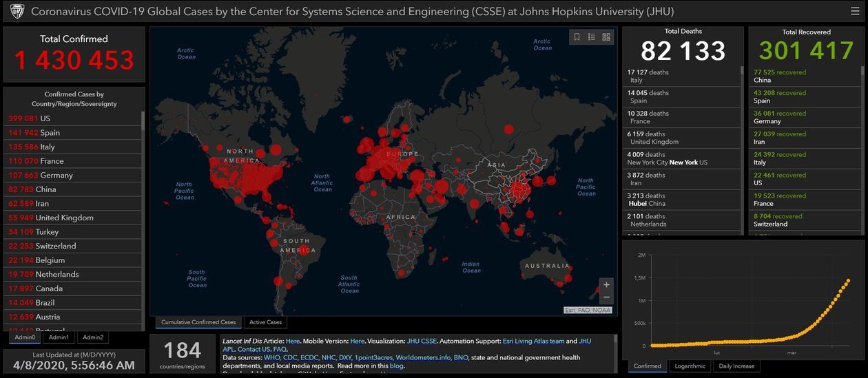Click the JHU shield logo

click(17, 11)
